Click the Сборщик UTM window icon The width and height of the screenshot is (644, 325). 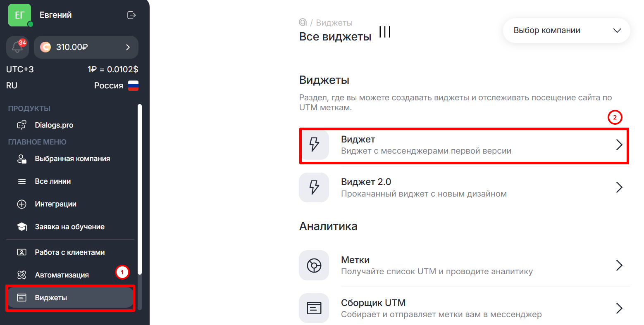coord(314,308)
